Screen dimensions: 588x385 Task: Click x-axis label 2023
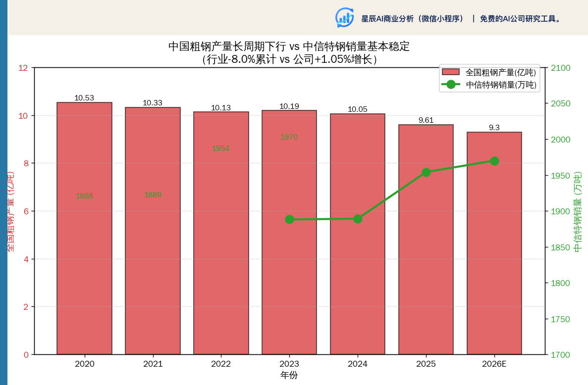tap(289, 364)
